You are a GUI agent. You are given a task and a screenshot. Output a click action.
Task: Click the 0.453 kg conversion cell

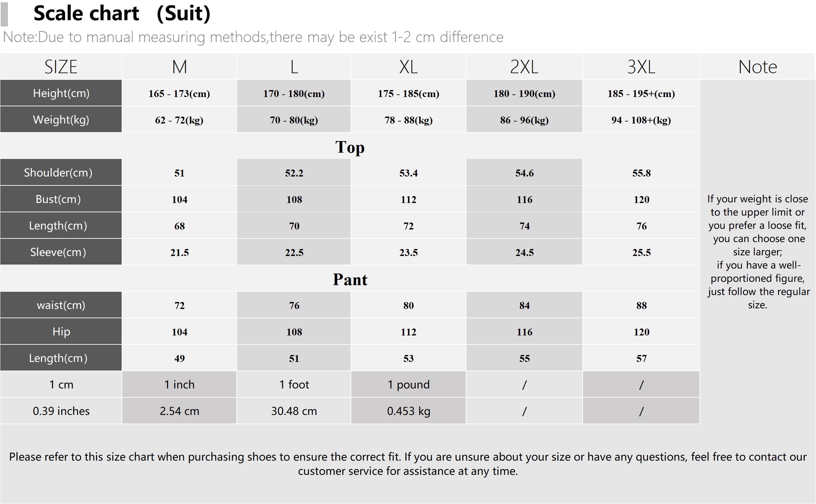click(x=408, y=411)
